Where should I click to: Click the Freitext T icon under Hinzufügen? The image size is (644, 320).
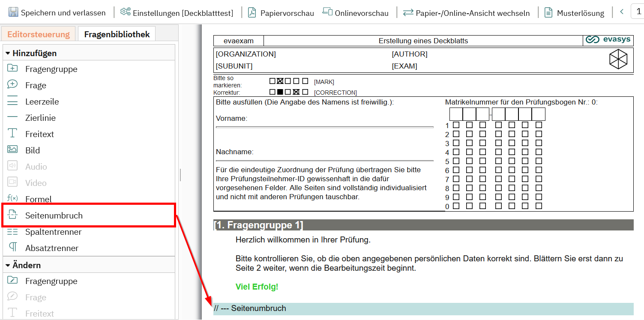point(12,134)
